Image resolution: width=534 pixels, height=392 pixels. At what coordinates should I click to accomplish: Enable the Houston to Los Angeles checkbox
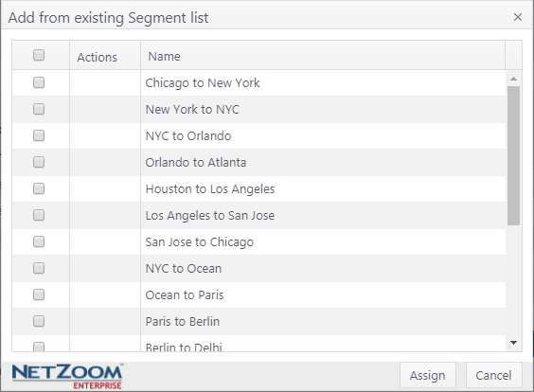coord(39,188)
